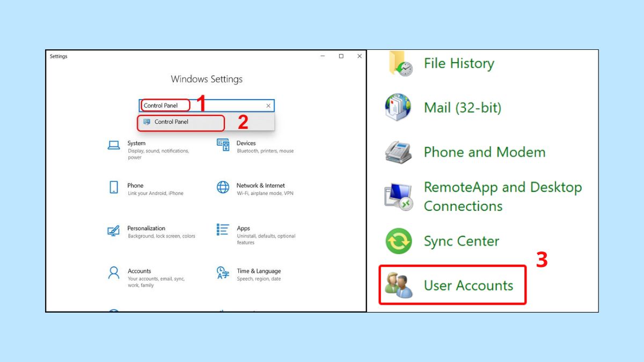Open the Apps list icon
644x362 pixels.
[223, 230]
